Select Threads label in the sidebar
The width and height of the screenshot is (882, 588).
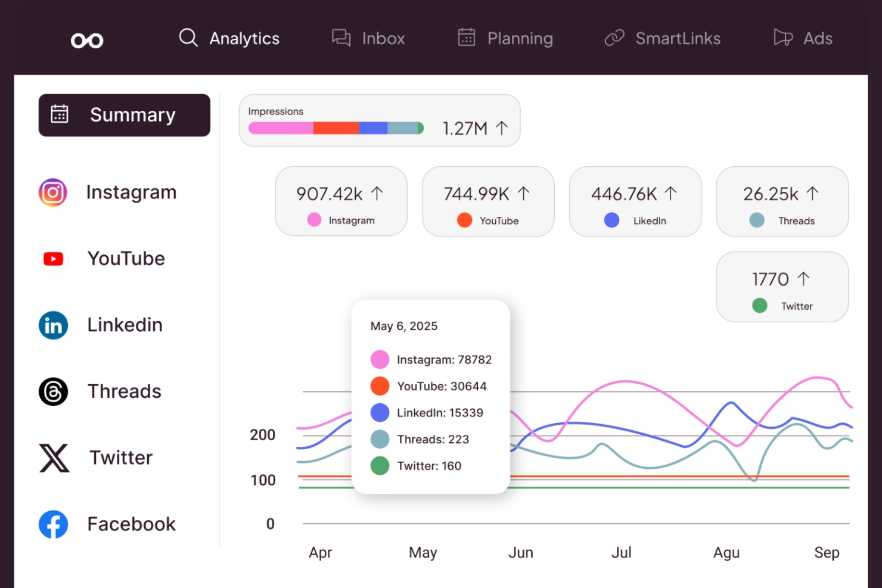click(125, 391)
